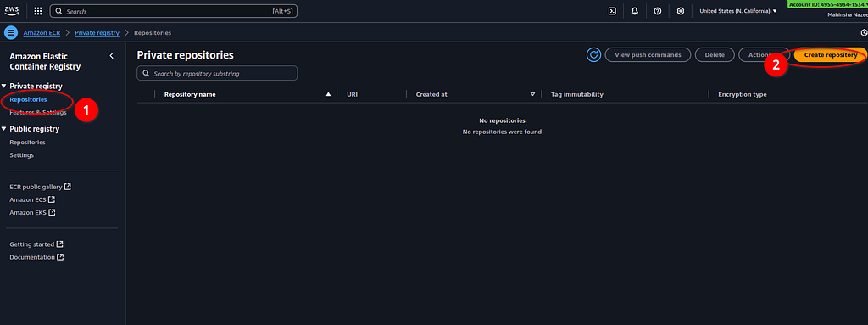Select Repositories under Public registry
Viewport: 868px width, 325px height.
tap(28, 142)
